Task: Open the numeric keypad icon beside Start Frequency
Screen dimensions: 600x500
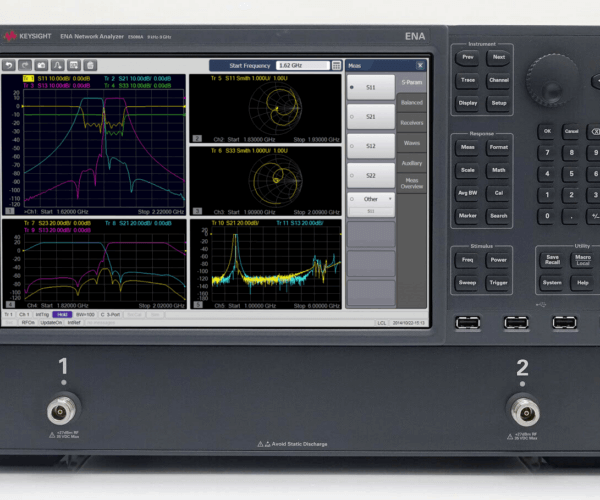Action: [x=336, y=65]
